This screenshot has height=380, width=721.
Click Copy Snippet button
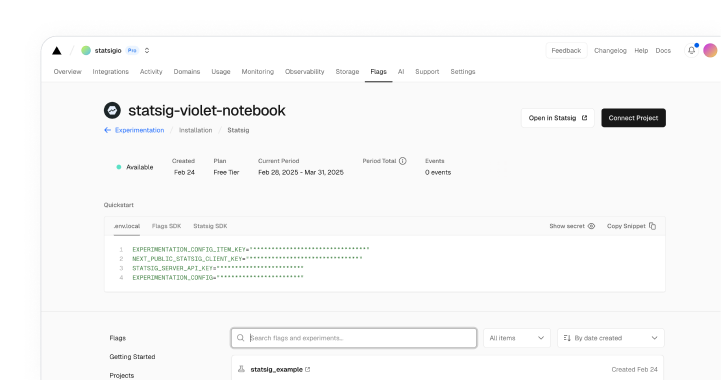(631, 226)
